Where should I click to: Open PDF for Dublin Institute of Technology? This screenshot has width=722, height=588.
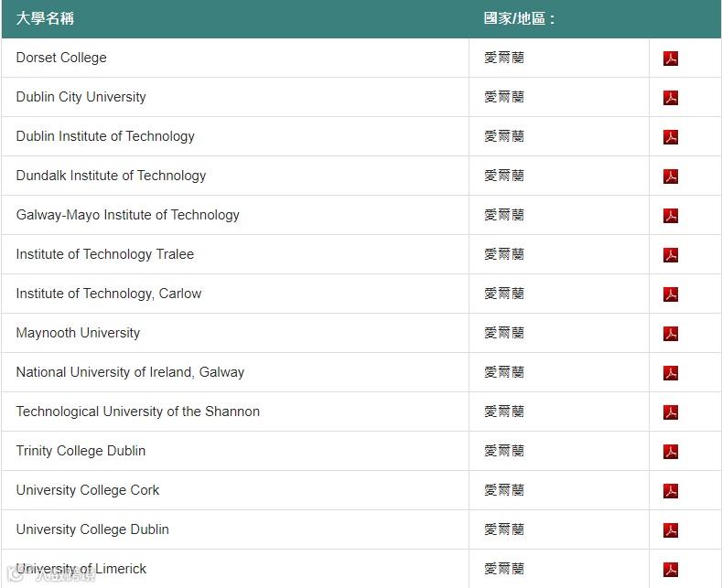(x=671, y=137)
